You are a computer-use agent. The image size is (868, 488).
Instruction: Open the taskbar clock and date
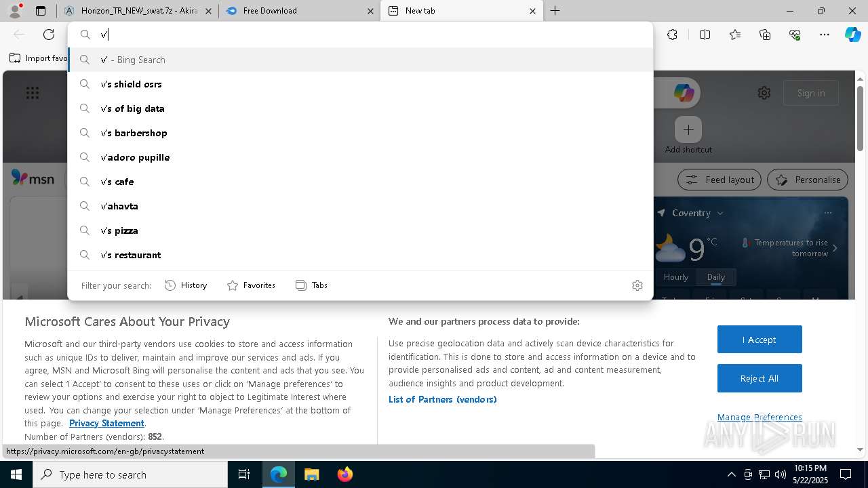click(810, 474)
